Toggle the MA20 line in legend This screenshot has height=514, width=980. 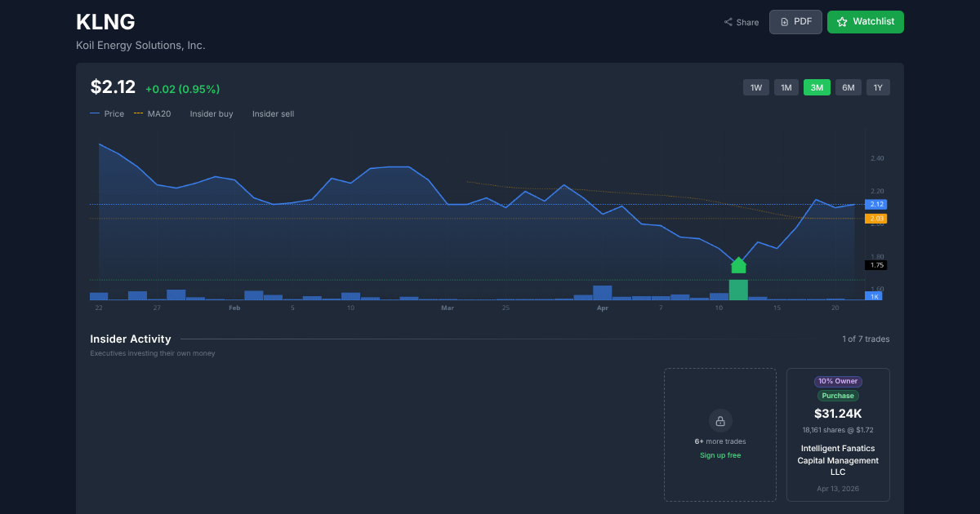click(x=153, y=114)
